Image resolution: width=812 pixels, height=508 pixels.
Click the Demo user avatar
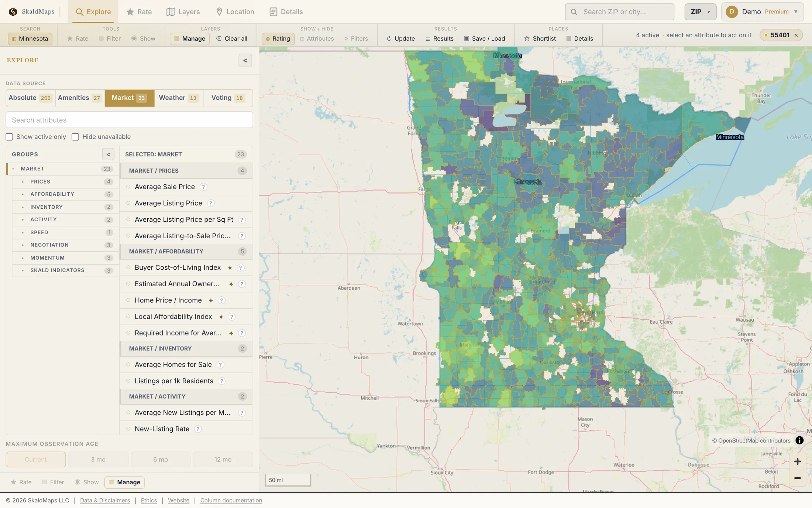(732, 12)
